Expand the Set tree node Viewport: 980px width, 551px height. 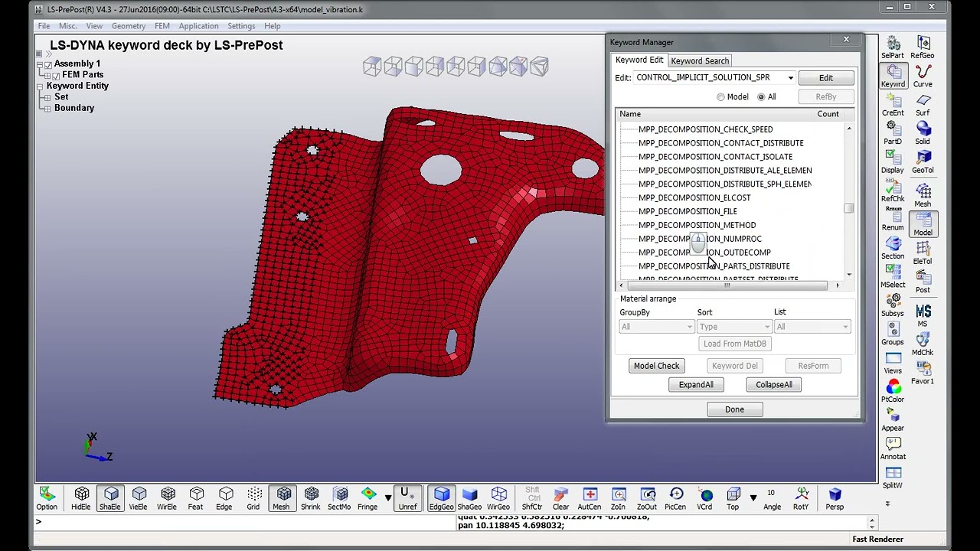[47, 97]
